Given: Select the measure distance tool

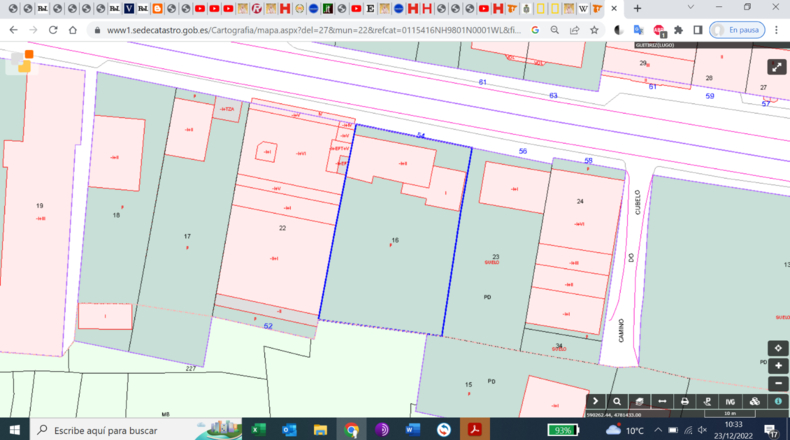Looking at the screenshot, I should 662,401.
